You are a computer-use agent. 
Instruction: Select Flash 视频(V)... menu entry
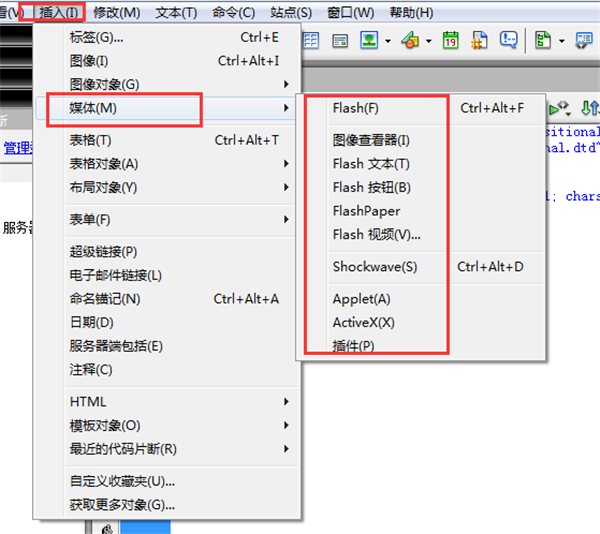click(376, 235)
